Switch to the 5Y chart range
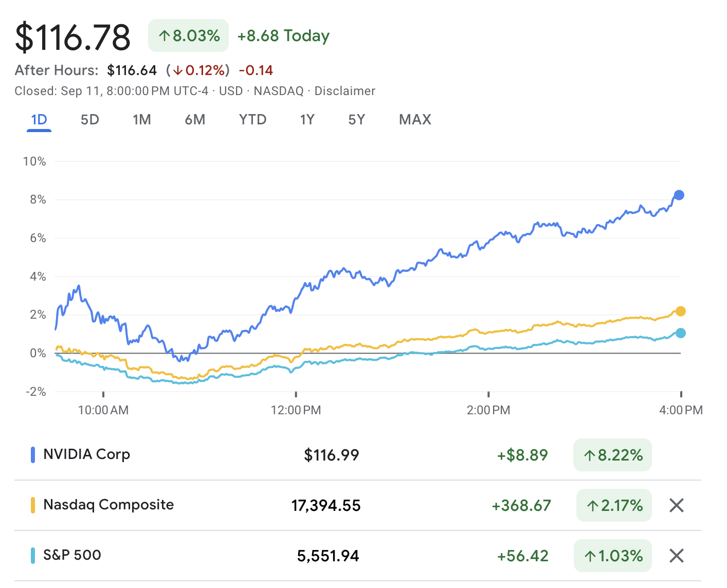 [x=356, y=120]
